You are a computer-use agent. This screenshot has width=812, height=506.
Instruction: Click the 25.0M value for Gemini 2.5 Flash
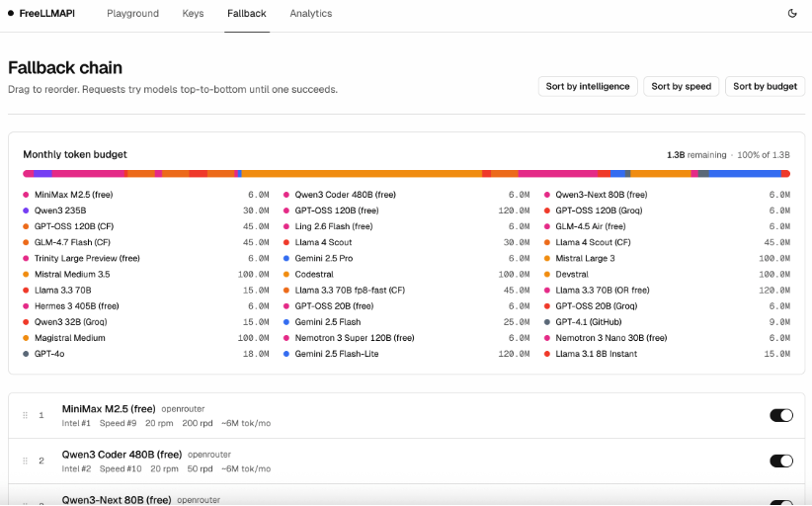tap(517, 322)
